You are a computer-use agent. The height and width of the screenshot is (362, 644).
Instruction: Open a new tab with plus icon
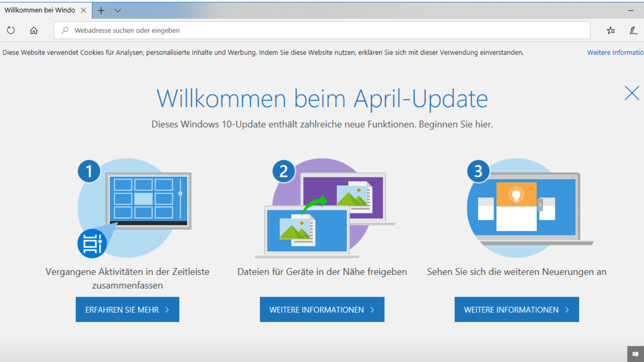coord(101,11)
